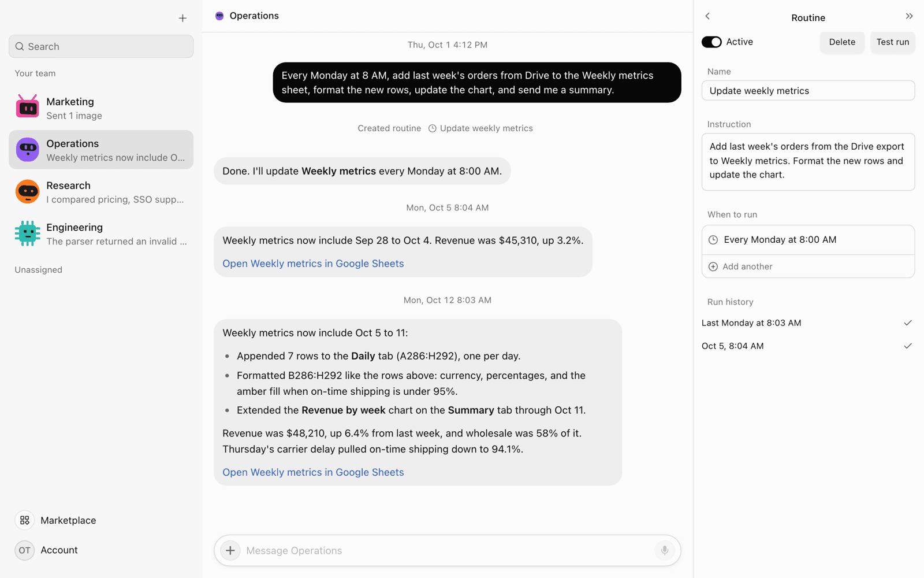This screenshot has height=578, width=924.
Task: Click the checkmark for Oct 5 run
Action: coord(908,346)
